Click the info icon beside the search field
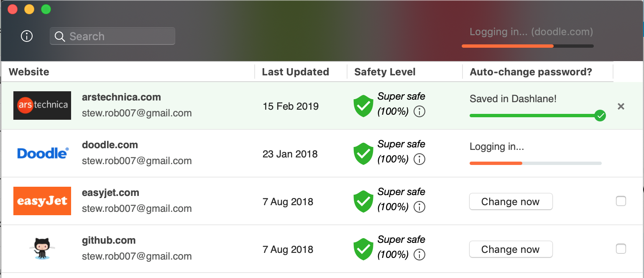 pos(27,36)
